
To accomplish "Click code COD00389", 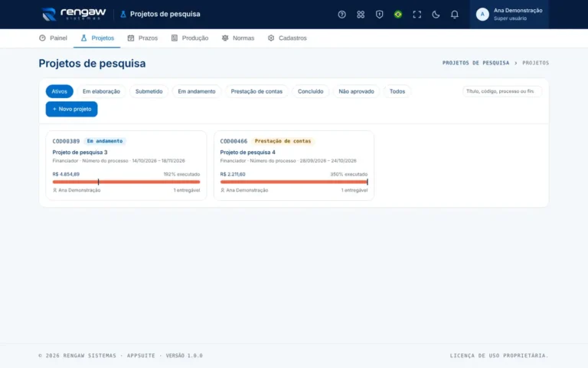I will pyautogui.click(x=66, y=141).
